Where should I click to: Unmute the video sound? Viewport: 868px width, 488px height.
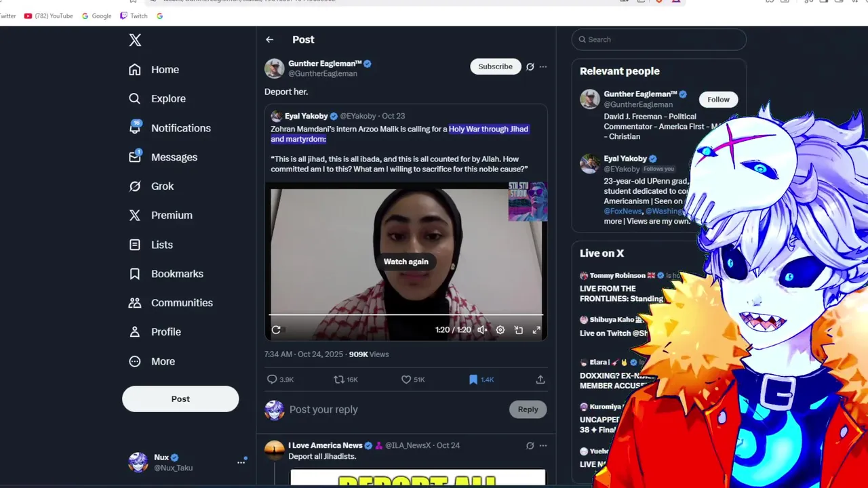coord(482,330)
